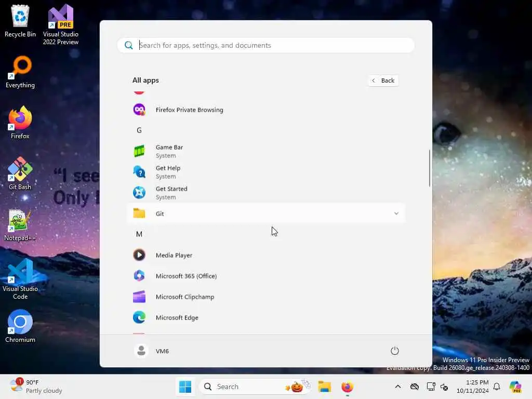532x399 pixels.
Task: Open the Get Help app
Action: [x=265, y=172]
